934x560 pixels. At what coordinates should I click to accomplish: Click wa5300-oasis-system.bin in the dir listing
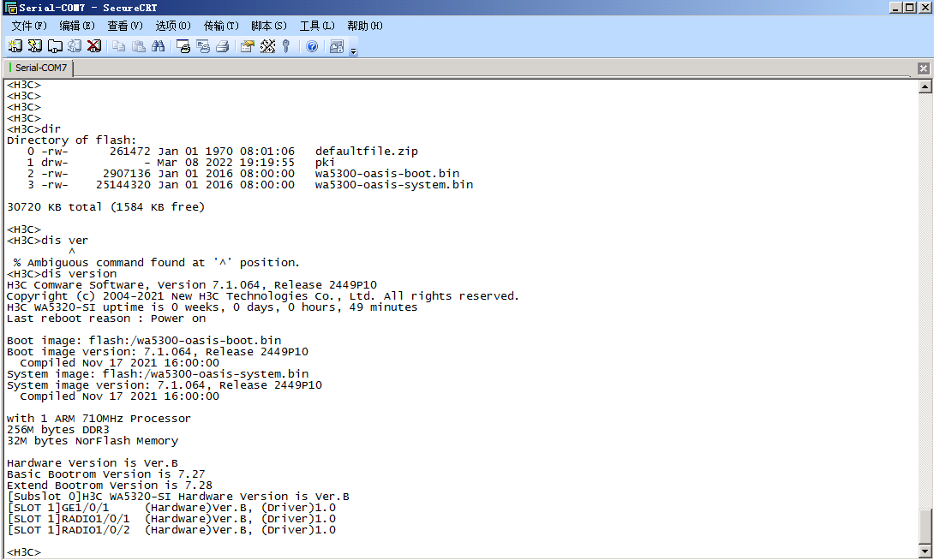click(393, 184)
